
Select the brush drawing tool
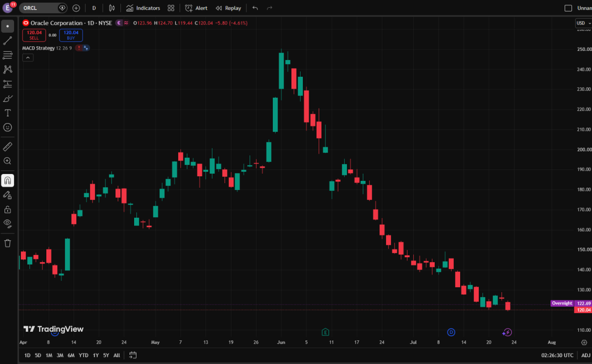pos(8,98)
